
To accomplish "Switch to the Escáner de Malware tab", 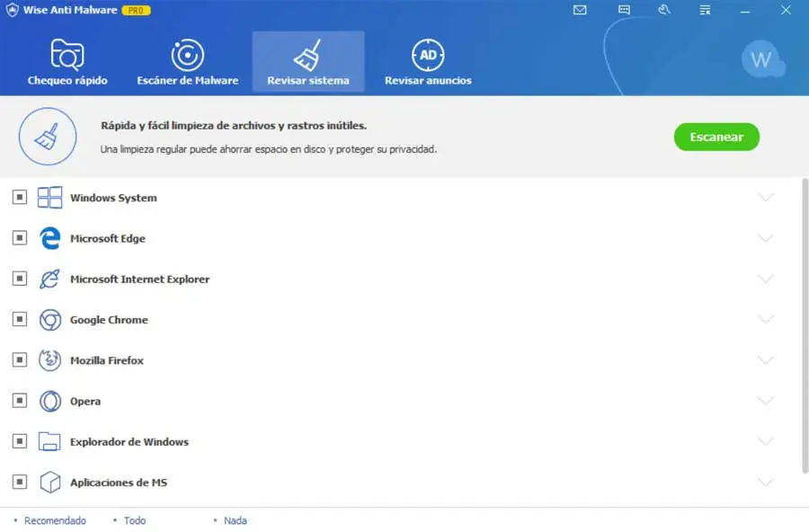I will [188, 61].
